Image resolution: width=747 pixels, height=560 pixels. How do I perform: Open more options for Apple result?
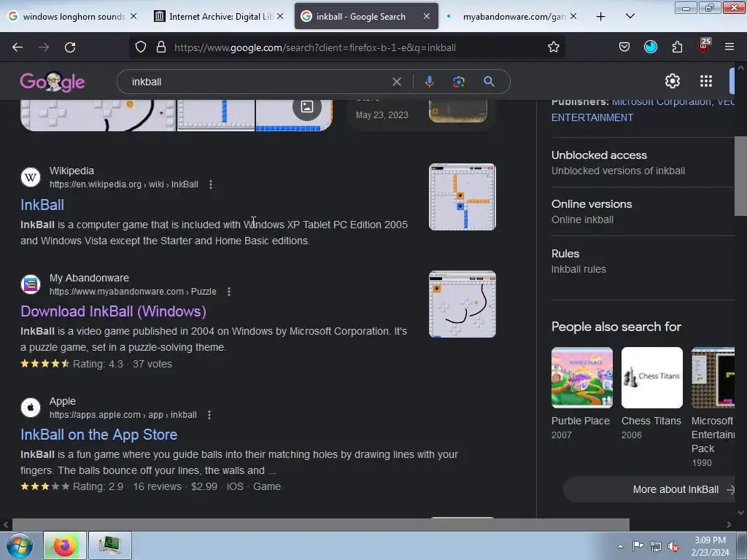coord(209,415)
